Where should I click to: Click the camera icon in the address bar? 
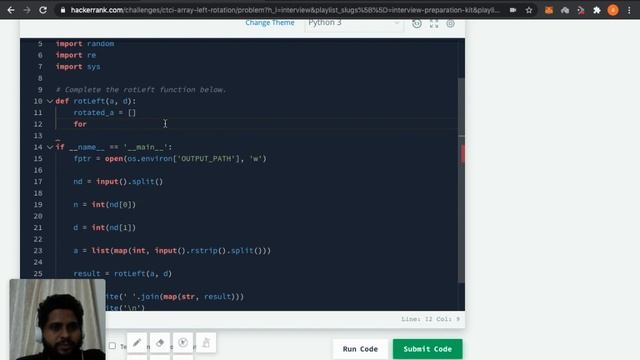[x=513, y=10]
